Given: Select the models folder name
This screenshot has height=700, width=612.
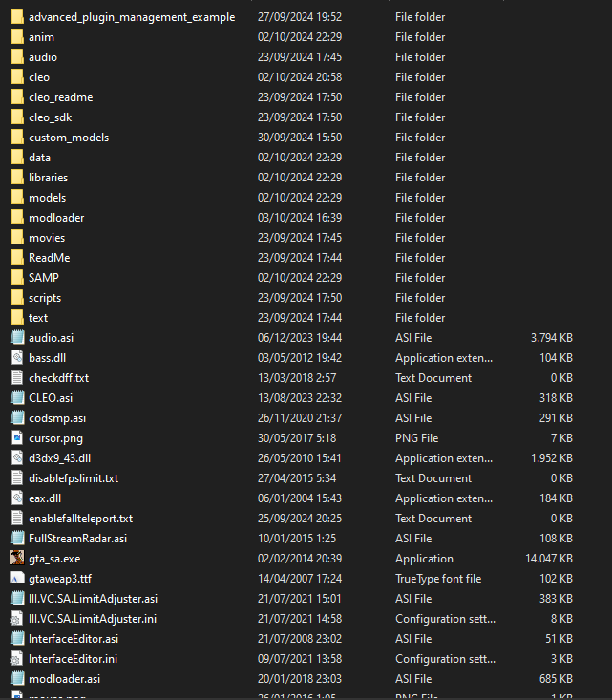Looking at the screenshot, I should click(x=48, y=198).
